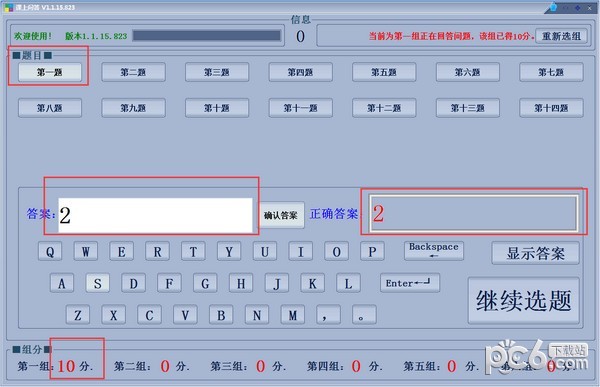The width and height of the screenshot is (600, 387).
Task: Tap the G key
Action: click(x=205, y=283)
